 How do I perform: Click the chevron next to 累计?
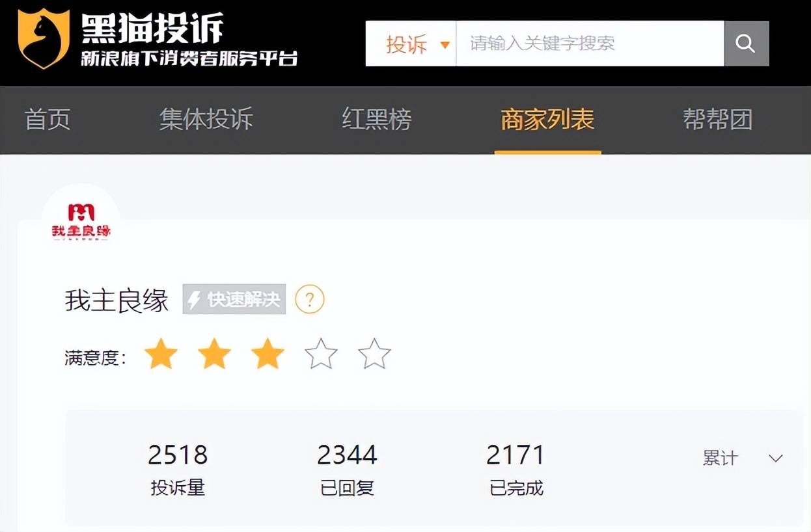[x=775, y=459]
